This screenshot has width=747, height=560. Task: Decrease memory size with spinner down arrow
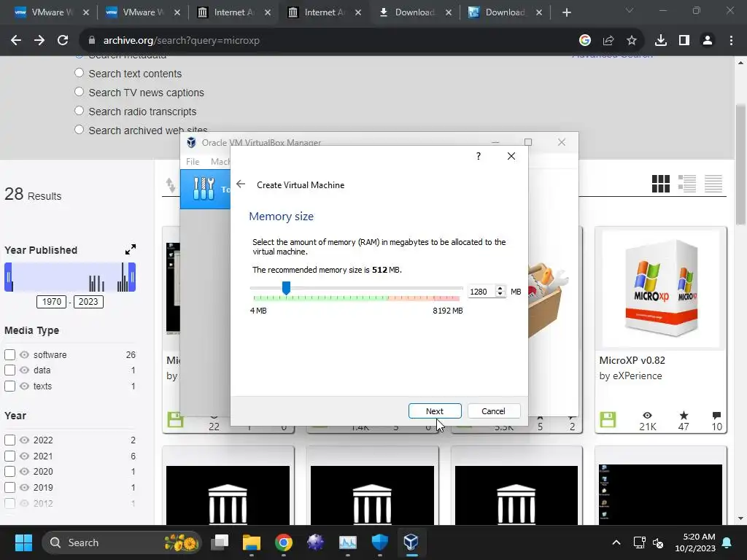click(x=500, y=294)
